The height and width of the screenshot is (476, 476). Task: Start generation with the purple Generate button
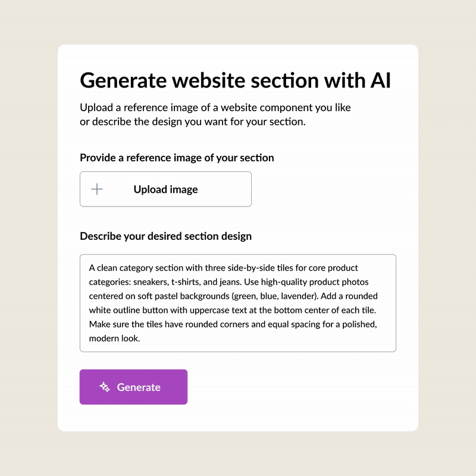tap(133, 387)
